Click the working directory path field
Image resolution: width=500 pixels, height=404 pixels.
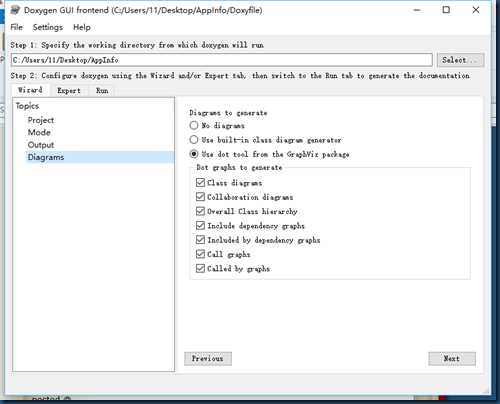222,60
